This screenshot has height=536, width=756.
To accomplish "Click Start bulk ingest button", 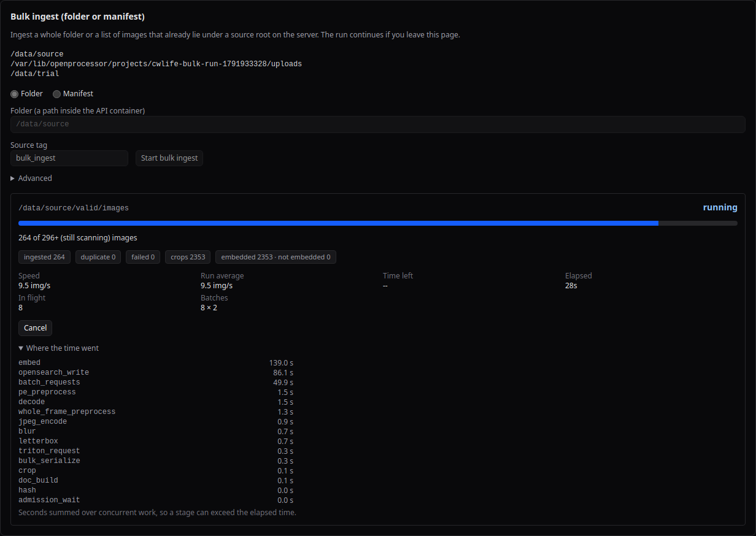I will [169, 158].
